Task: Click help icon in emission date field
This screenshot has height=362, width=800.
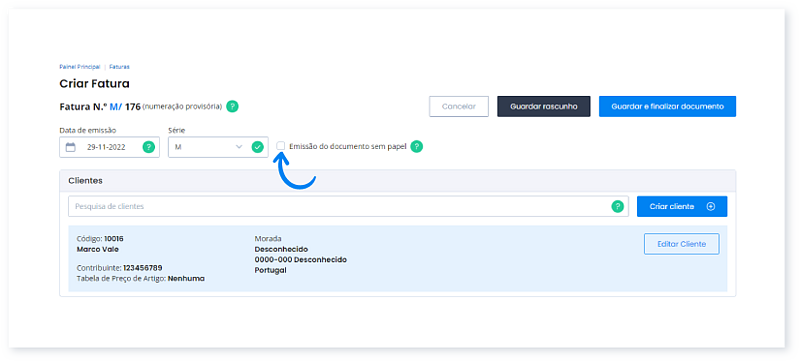Action: 148,147
